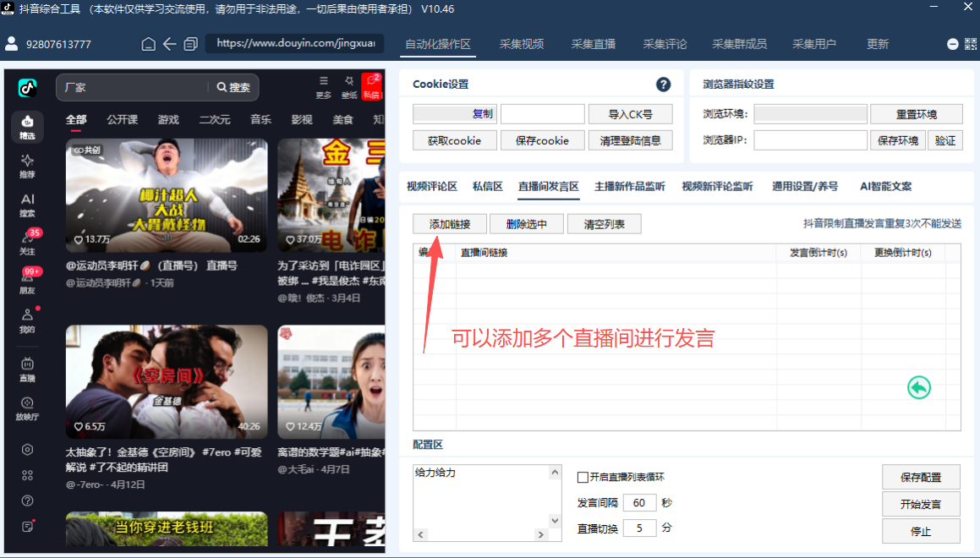This screenshot has width=980, height=558.
Task: Click the 验证 button
Action: pos(945,140)
